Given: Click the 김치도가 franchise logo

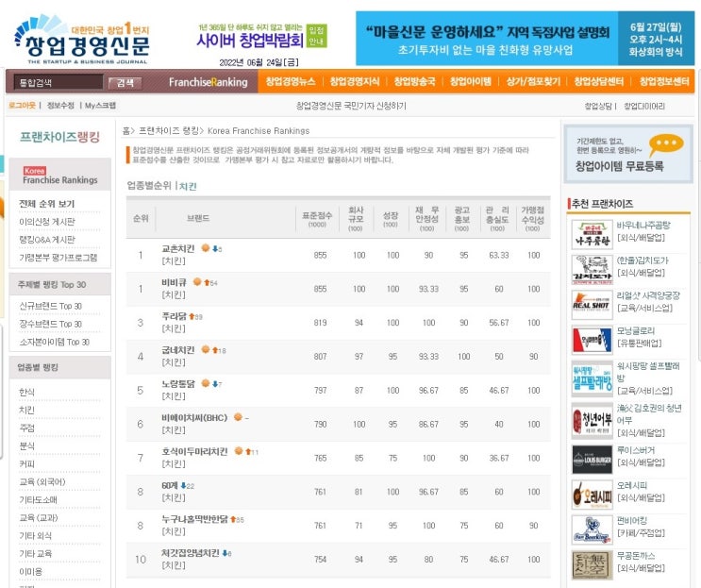Looking at the screenshot, I should (592, 270).
